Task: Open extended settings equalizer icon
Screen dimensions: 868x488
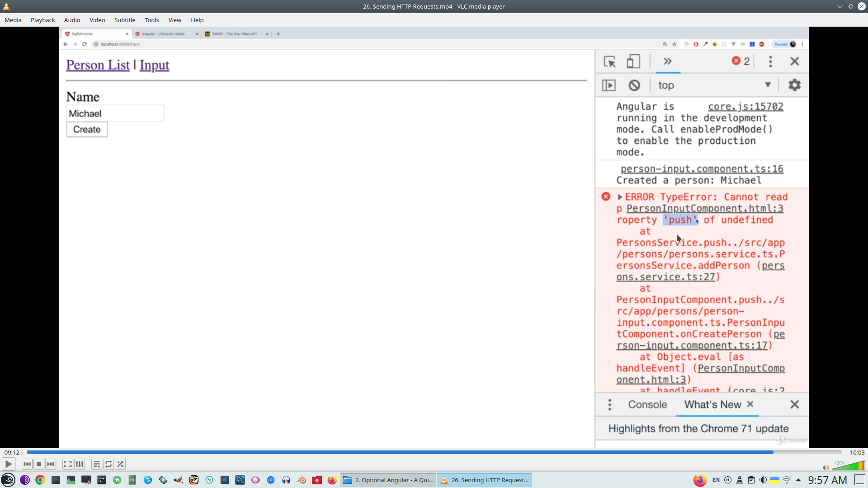Action: [x=80, y=464]
